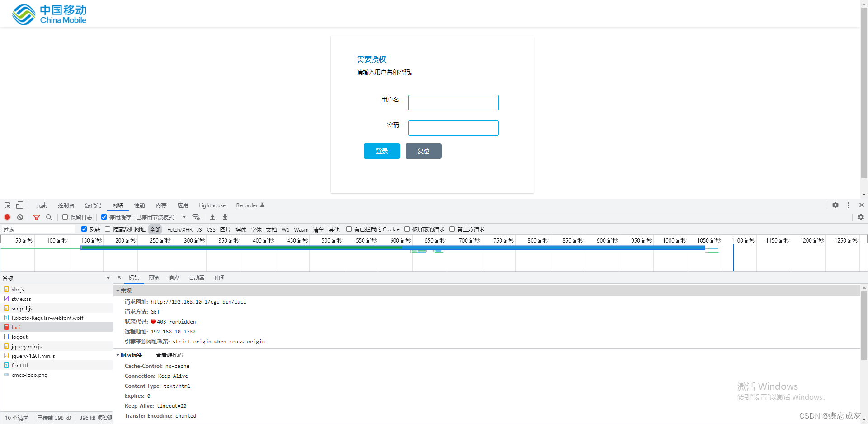868x424 pixels.
Task: Open network search magnifier
Action: [x=49, y=217]
